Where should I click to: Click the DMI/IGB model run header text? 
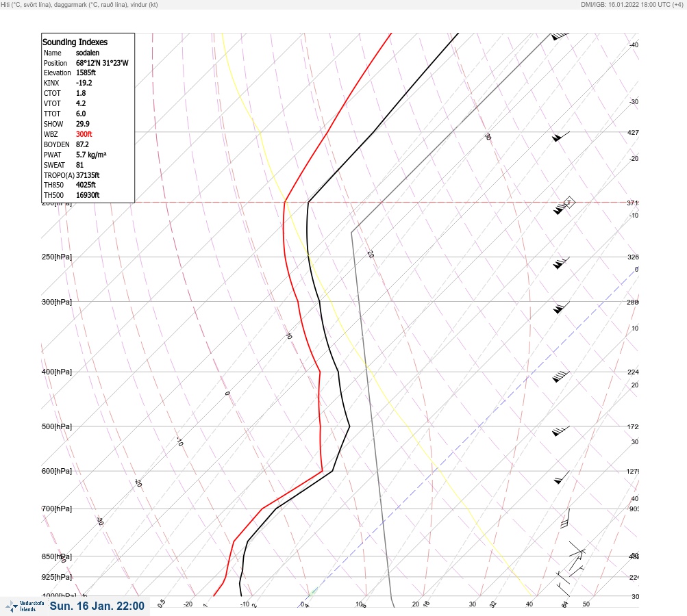click(x=632, y=4)
